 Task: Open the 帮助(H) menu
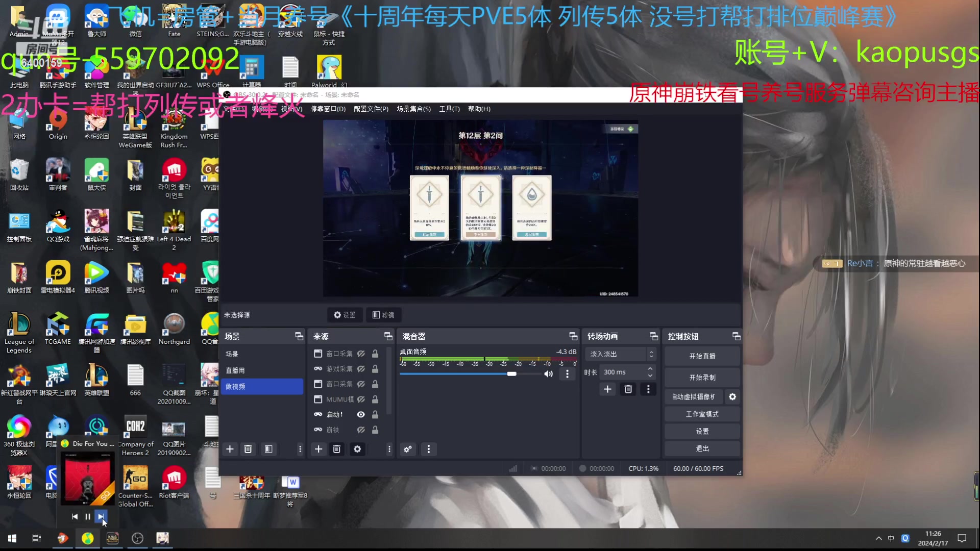pos(479,109)
